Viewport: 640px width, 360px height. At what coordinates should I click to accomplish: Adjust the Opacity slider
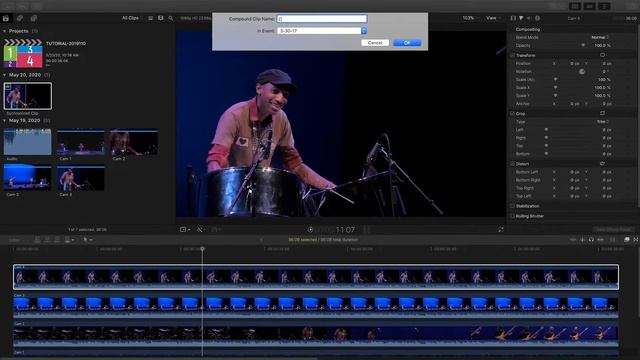click(583, 45)
